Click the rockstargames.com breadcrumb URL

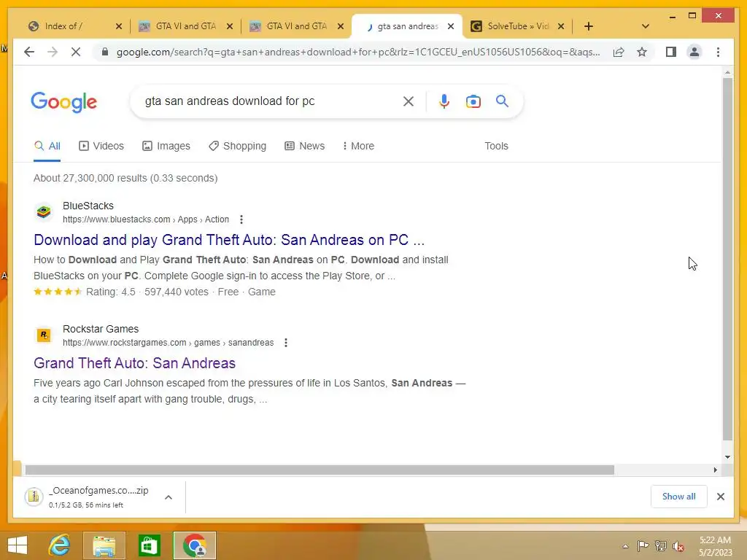click(x=169, y=343)
